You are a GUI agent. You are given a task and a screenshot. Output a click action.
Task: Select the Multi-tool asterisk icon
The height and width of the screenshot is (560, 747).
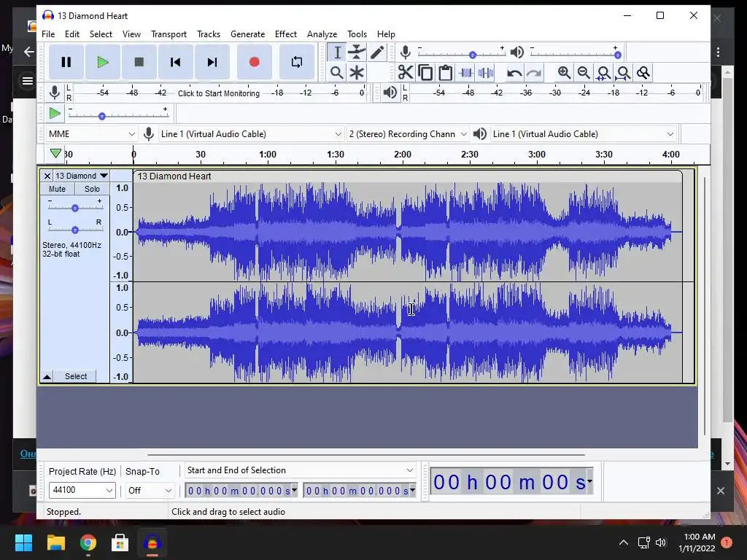coord(357,73)
